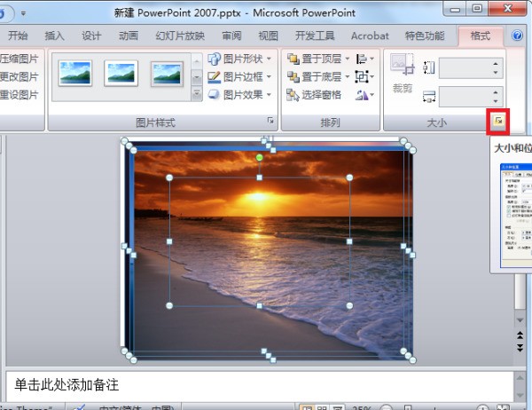Select the first picture style thumbnail

[74, 74]
